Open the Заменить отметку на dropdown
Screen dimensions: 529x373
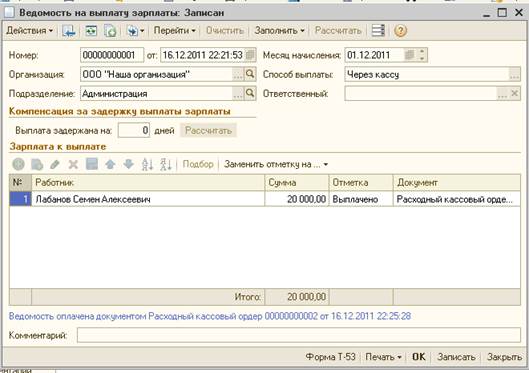click(x=276, y=164)
